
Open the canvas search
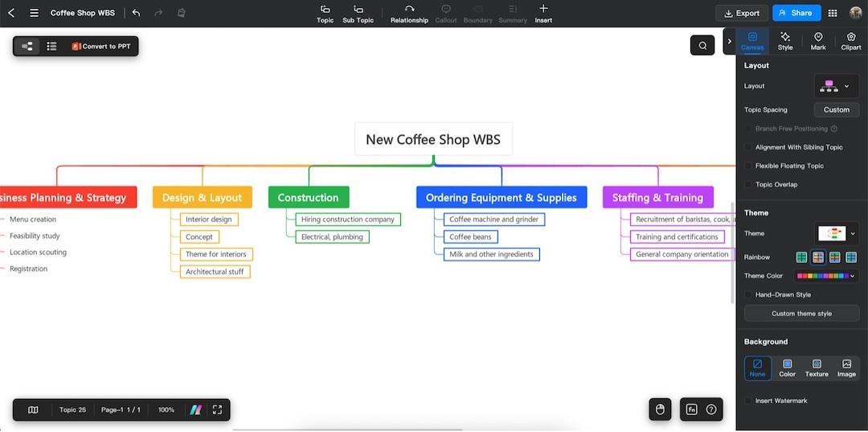coord(702,45)
